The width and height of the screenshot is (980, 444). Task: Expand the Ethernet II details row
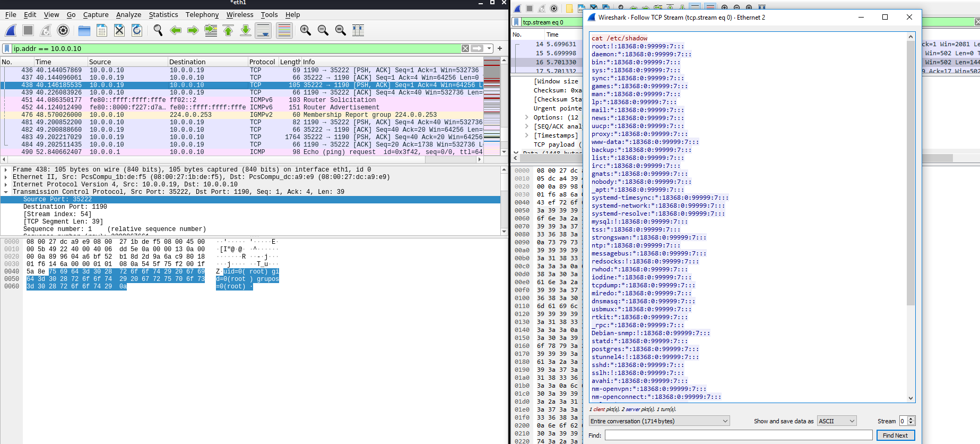(x=6, y=177)
